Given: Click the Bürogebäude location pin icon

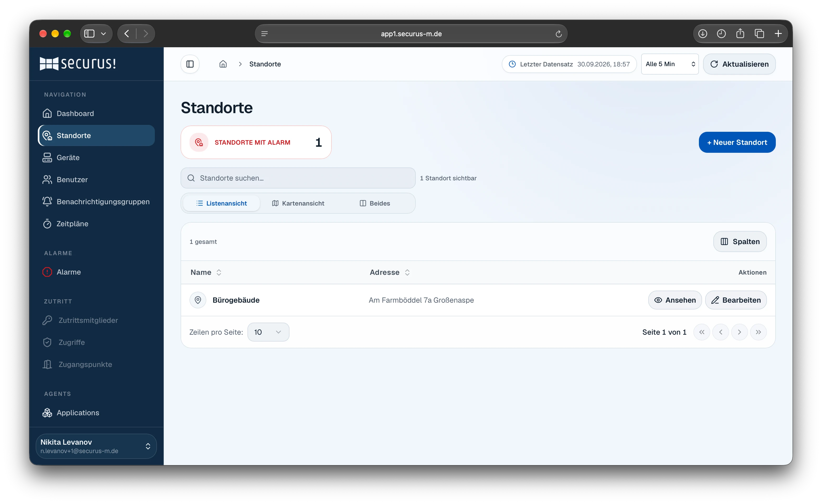Looking at the screenshot, I should click(x=198, y=300).
